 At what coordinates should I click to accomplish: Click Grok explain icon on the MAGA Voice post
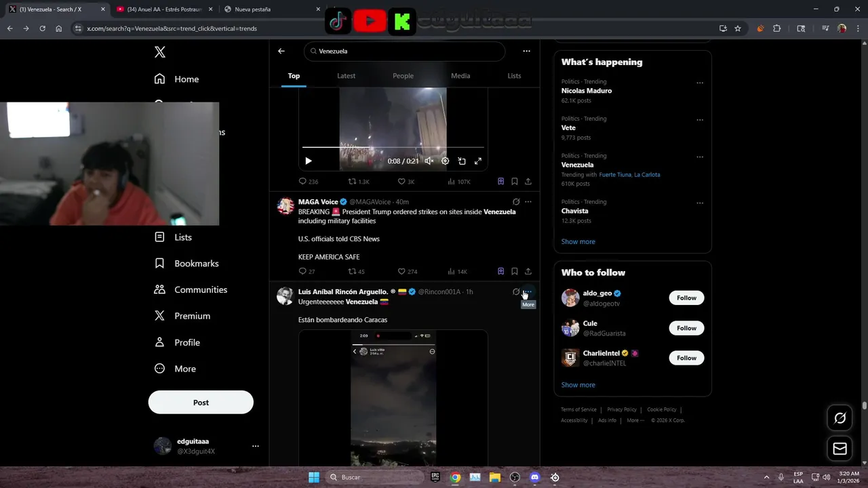pyautogui.click(x=516, y=202)
